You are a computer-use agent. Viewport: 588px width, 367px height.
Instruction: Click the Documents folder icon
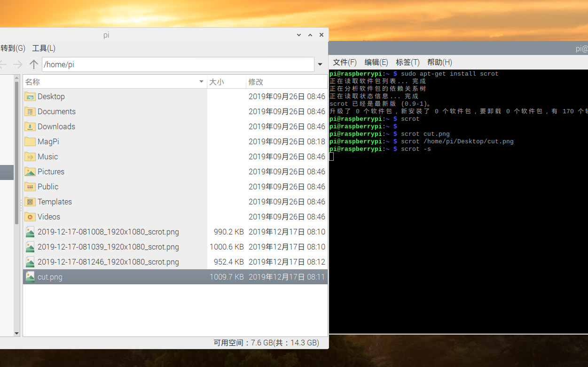(x=30, y=111)
